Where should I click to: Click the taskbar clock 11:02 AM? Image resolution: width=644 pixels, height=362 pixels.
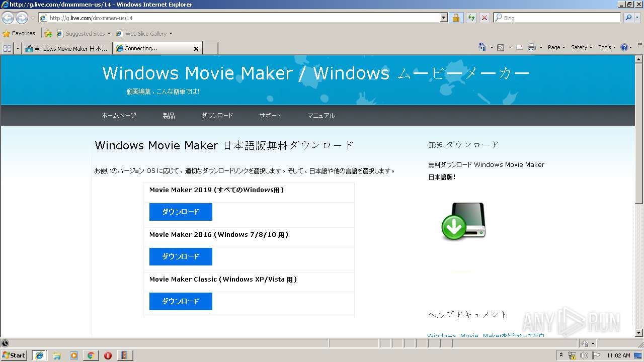point(618,355)
